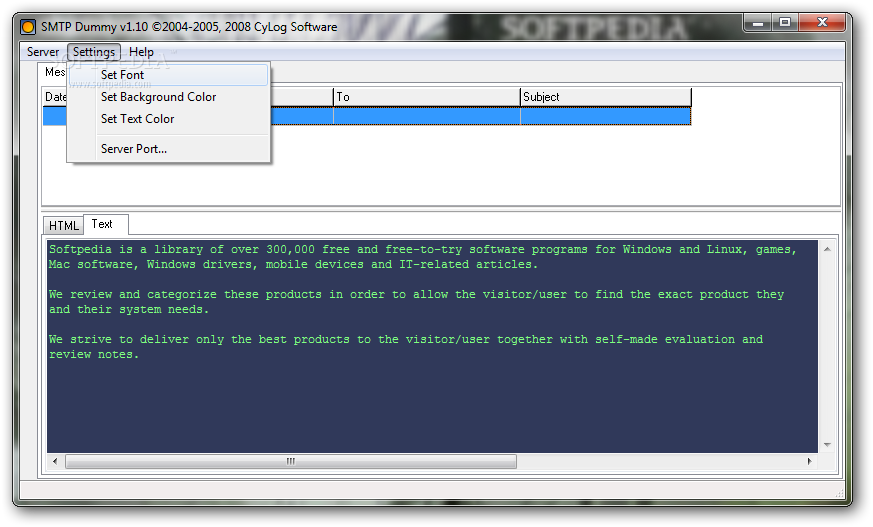Maximize the SMTP Dummy window
Viewport: 873px width, 527px height.
click(x=785, y=23)
